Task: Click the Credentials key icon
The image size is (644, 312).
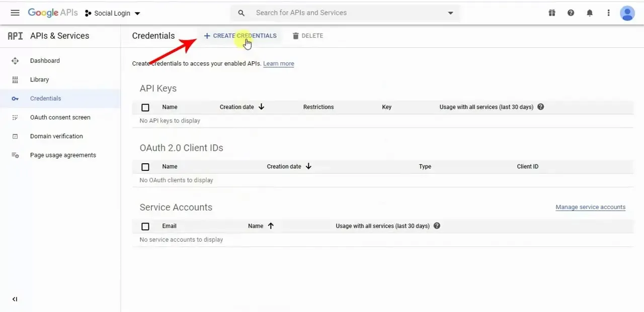Action: 15,98
